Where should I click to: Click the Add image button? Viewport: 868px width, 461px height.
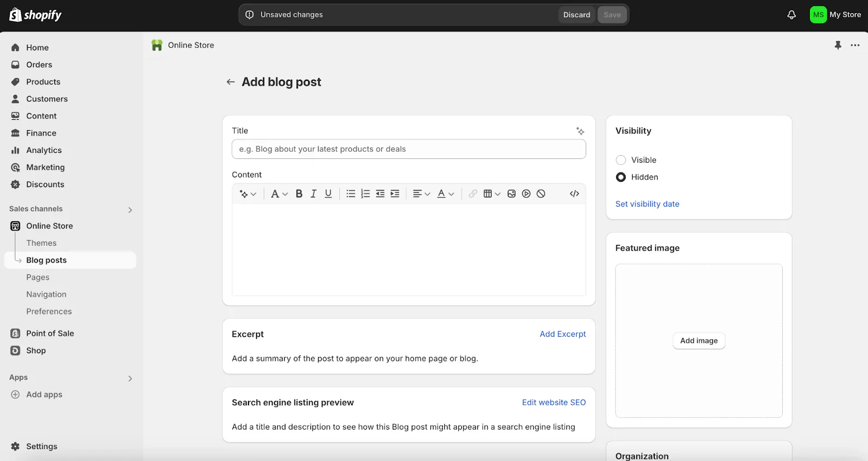point(699,341)
